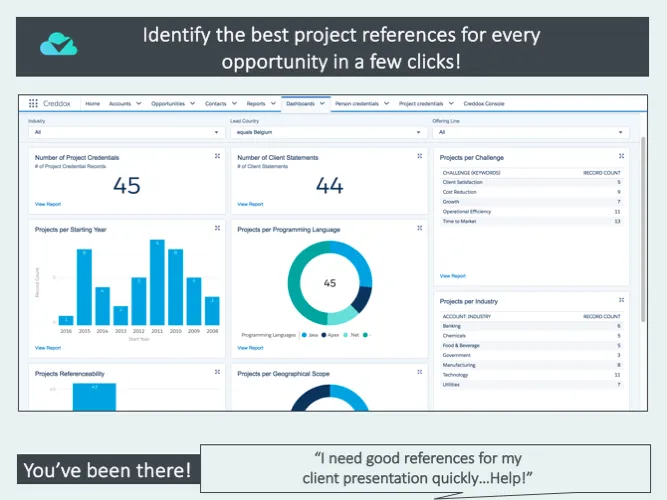The width and height of the screenshot is (667, 500).
Task: Open the Offering Line filter dropdown
Action: point(530,132)
